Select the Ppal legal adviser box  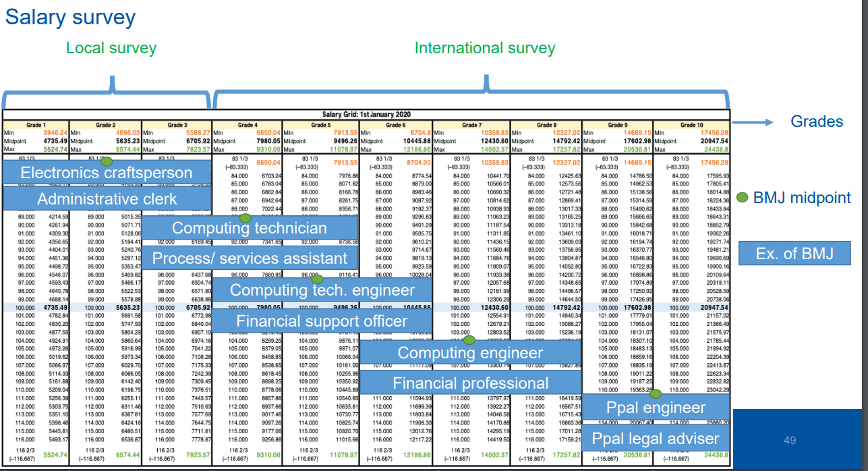pyautogui.click(x=656, y=439)
